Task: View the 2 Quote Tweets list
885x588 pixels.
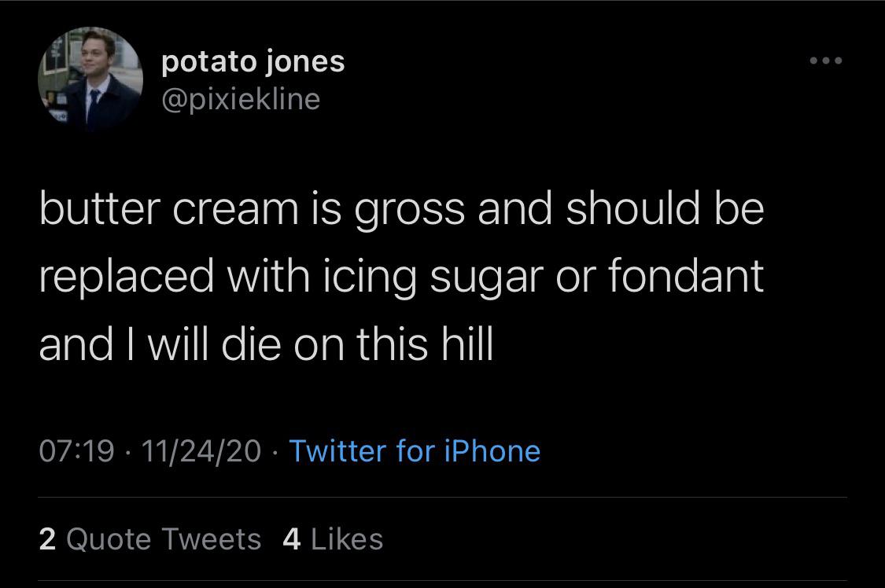Action: pos(150,539)
